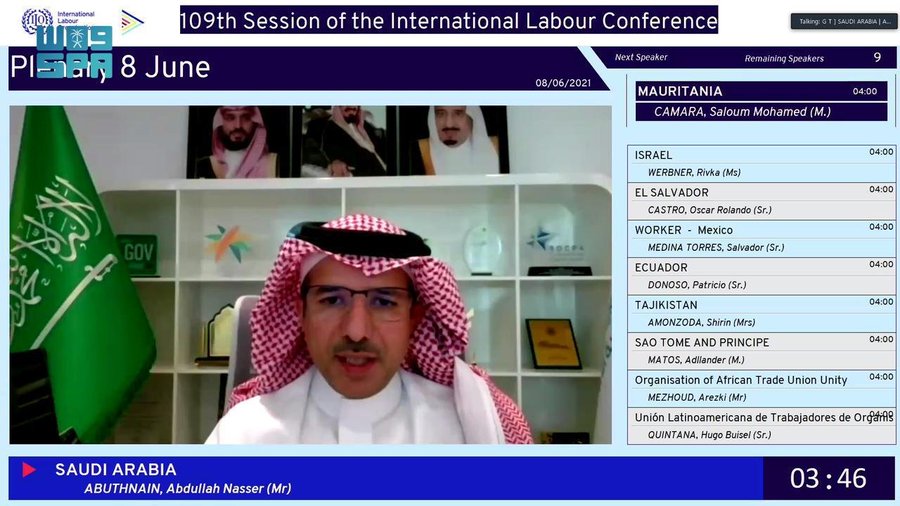Click current speaker country SAUDI ARABIA
This screenshot has height=506, width=900.
pyautogui.click(x=116, y=470)
